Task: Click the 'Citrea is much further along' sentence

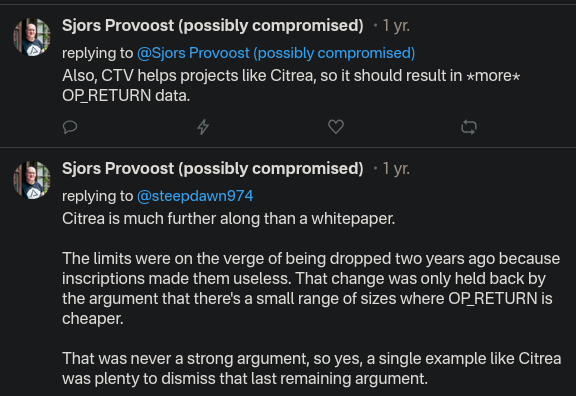Action: (x=228, y=219)
